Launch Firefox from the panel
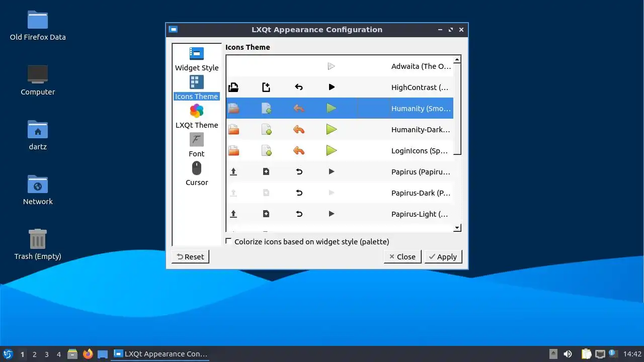Screen dimensions: 644x362 [88, 354]
